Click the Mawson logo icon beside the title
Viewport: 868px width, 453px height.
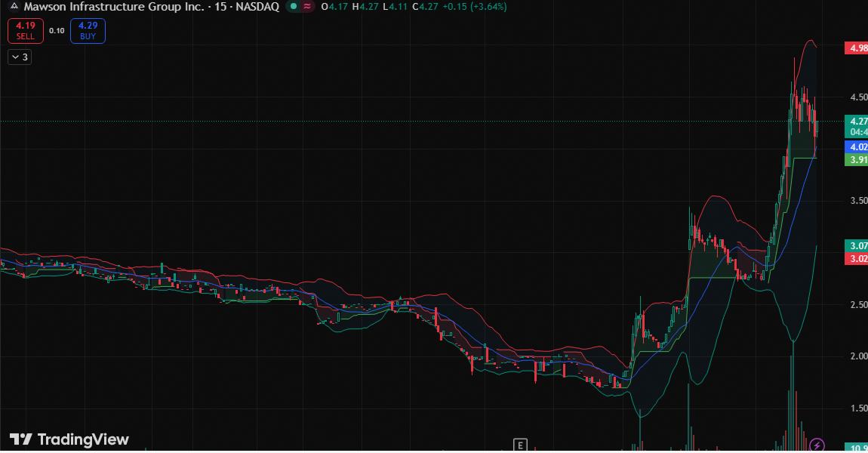pos(14,7)
